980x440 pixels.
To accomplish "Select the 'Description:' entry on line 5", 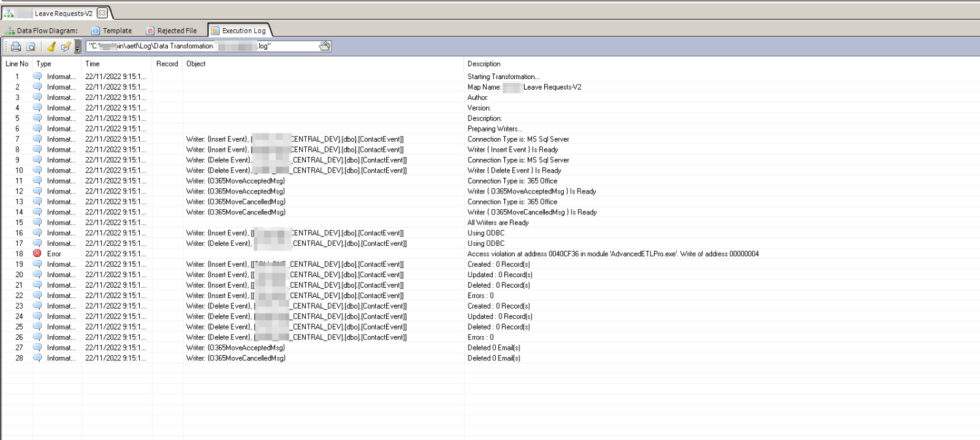I will click(x=485, y=118).
